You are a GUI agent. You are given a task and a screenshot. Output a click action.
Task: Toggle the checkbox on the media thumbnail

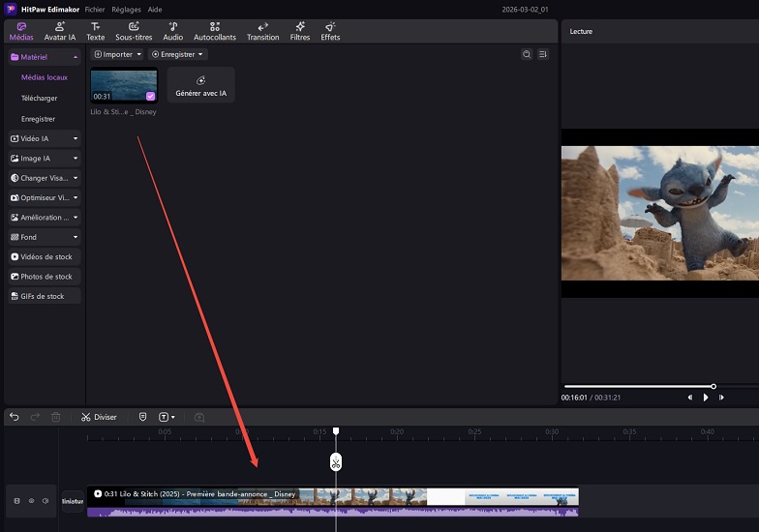151,97
